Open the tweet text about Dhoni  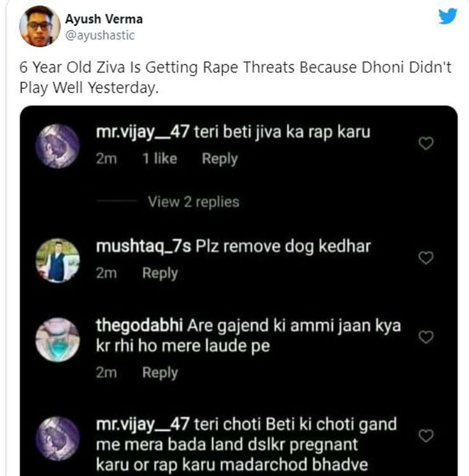click(x=235, y=77)
